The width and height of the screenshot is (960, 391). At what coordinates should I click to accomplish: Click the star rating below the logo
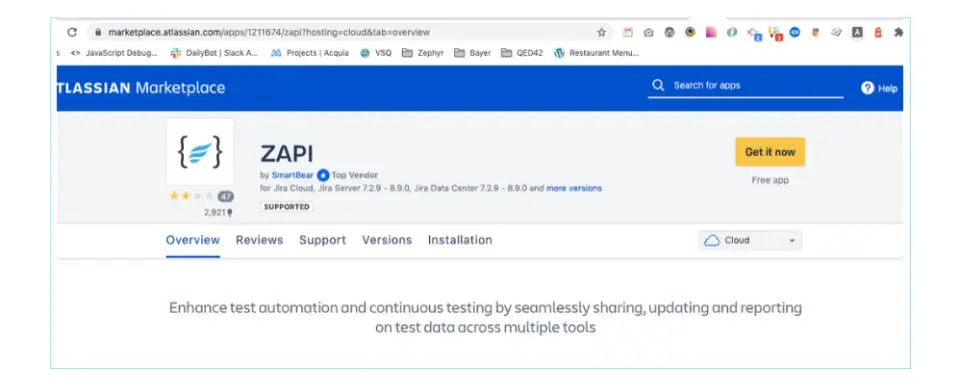192,196
